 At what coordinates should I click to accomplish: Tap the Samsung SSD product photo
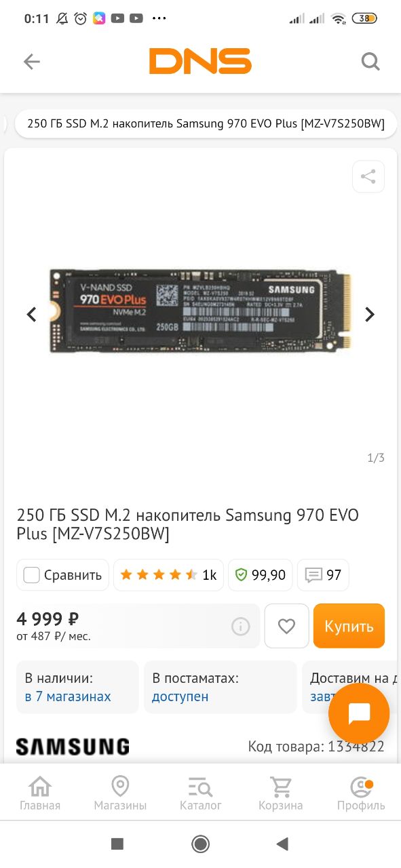coord(201,311)
